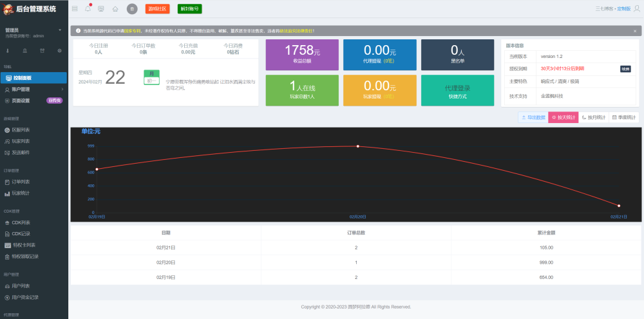Click the round trash icon button

[132, 8]
